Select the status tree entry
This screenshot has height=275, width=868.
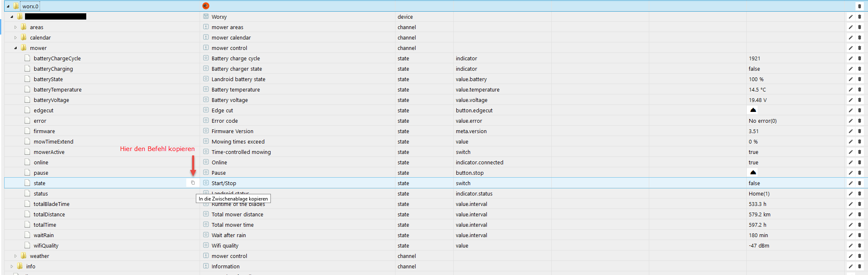[x=41, y=193]
